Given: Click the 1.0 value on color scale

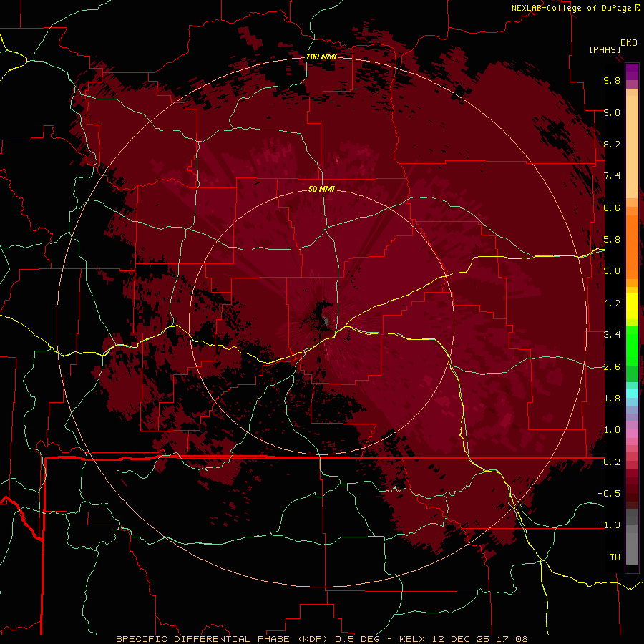Looking at the screenshot, I should pyautogui.click(x=612, y=430).
